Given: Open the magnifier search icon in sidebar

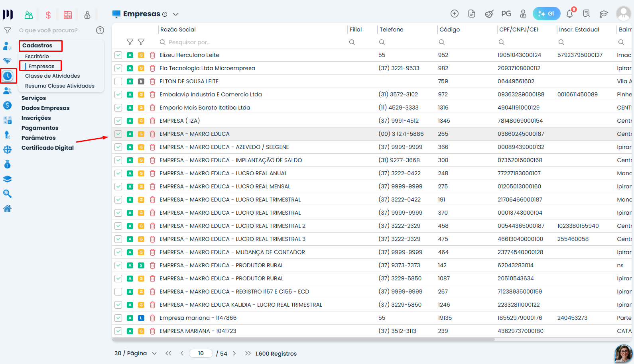Looking at the screenshot, I should 7,194.
